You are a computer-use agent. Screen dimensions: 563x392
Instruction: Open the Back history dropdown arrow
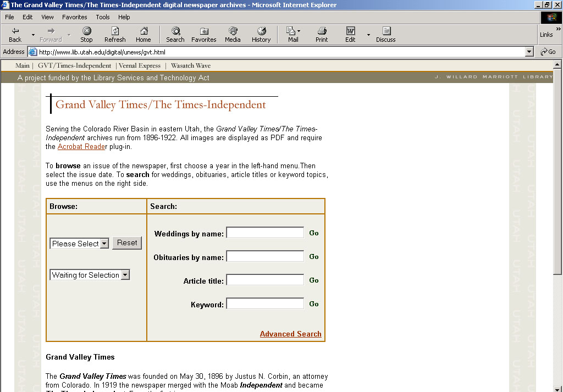[33, 35]
